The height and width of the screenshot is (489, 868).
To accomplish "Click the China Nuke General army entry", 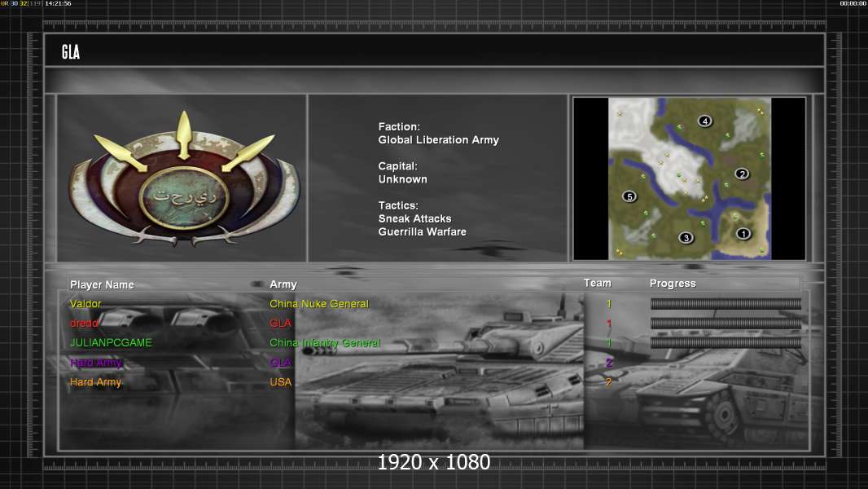I will pyautogui.click(x=319, y=303).
